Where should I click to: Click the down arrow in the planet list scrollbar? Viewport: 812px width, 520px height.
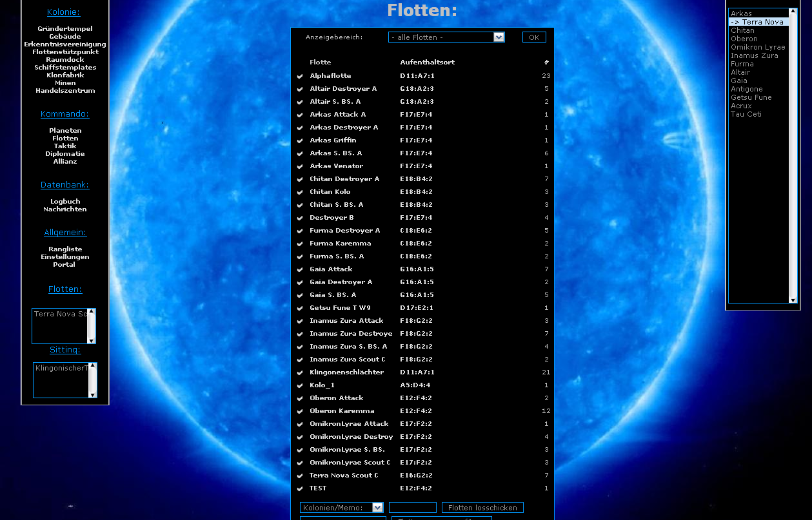click(793, 300)
